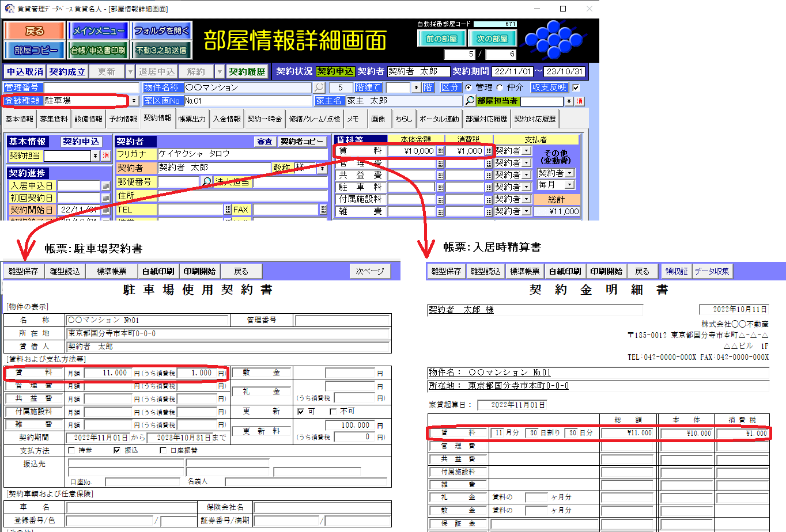The width and height of the screenshot is (786, 532).
Task: Open the calendar icon for 入居申込日
Action: (105, 186)
